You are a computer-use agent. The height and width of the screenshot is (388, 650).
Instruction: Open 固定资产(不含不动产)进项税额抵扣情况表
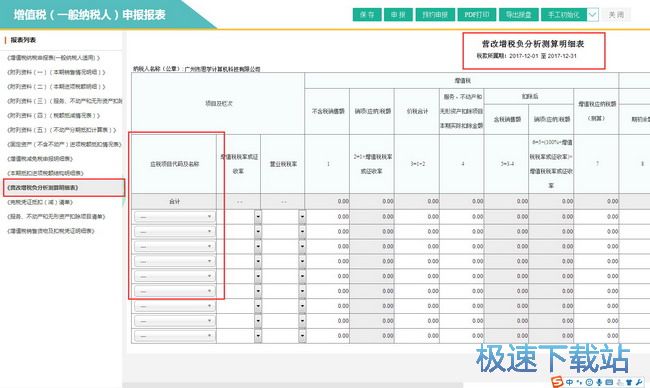coord(64,144)
